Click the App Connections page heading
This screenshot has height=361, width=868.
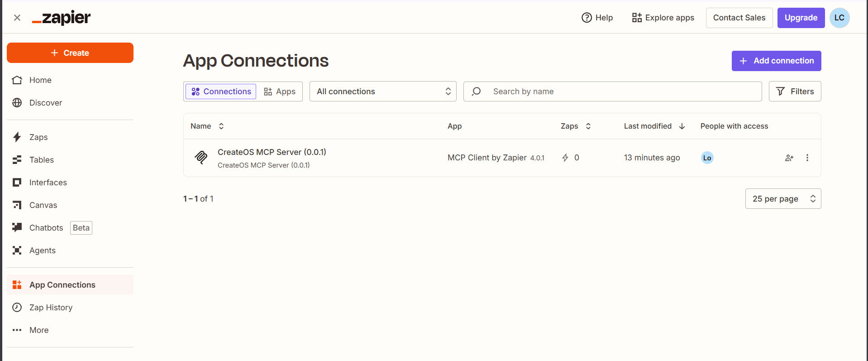[x=256, y=61]
